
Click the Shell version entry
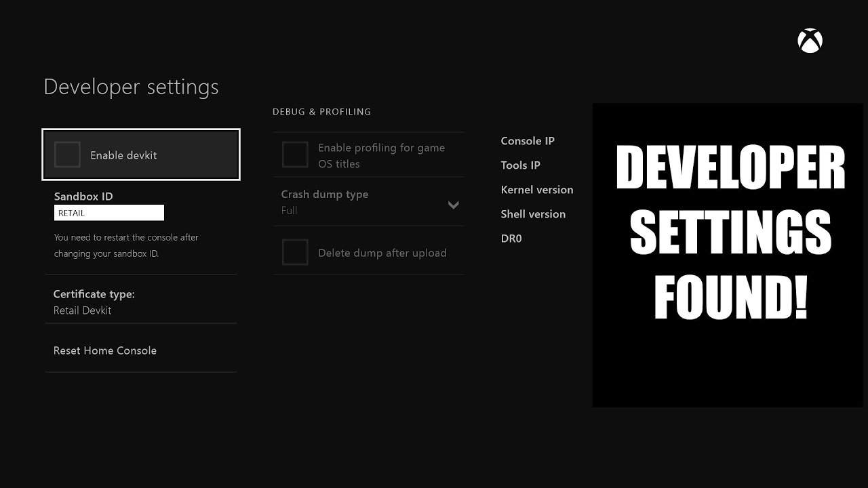tap(533, 214)
